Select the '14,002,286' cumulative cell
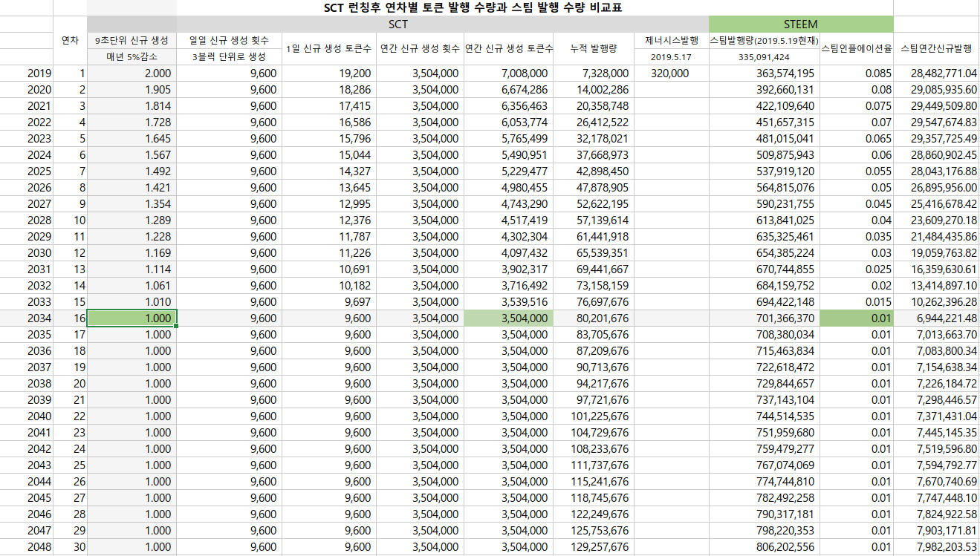The width and height of the screenshot is (980, 556). click(x=594, y=90)
